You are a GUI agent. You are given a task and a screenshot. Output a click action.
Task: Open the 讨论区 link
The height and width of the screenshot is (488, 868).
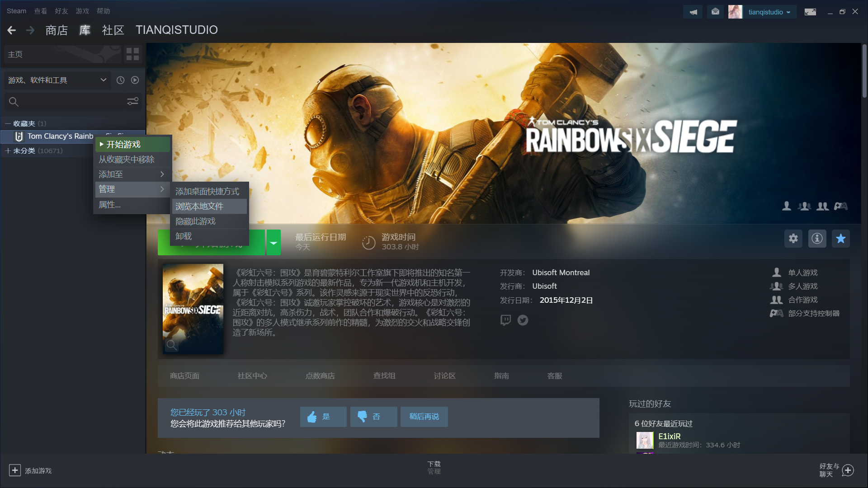445,376
